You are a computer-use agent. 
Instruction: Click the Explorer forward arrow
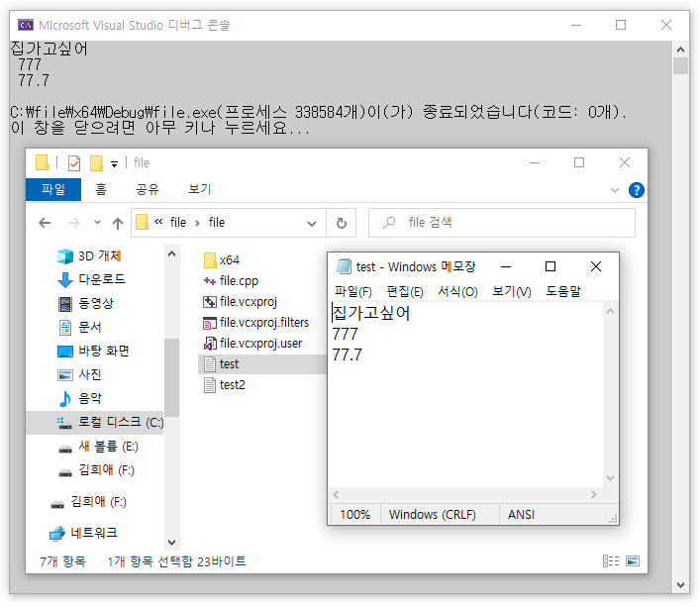(x=74, y=223)
